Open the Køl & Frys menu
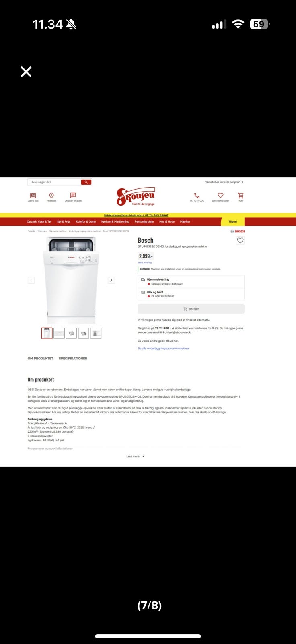 click(x=64, y=221)
